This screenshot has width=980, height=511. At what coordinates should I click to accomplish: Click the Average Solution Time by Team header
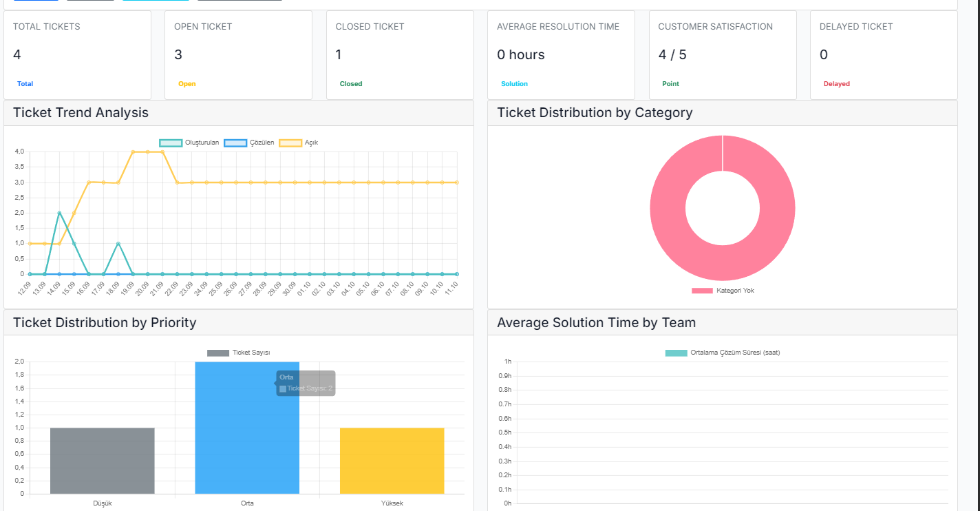tap(596, 322)
